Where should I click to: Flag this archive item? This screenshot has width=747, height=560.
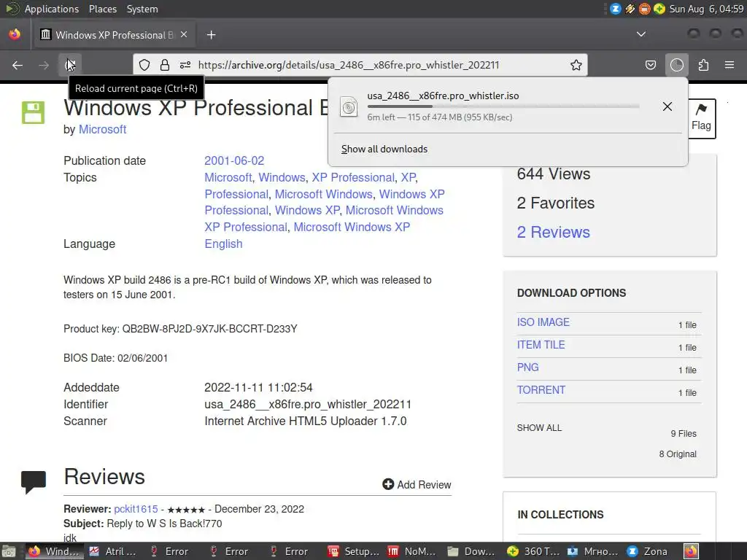pyautogui.click(x=701, y=119)
